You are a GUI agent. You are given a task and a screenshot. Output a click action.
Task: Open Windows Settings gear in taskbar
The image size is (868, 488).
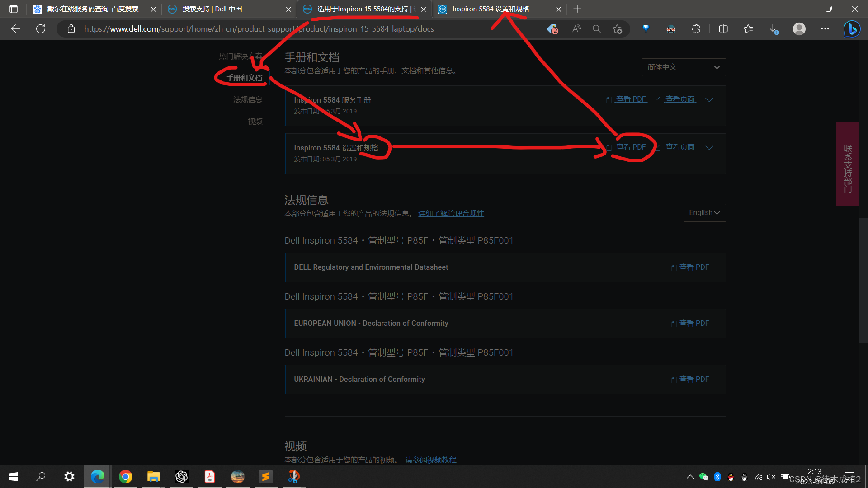[x=69, y=476]
